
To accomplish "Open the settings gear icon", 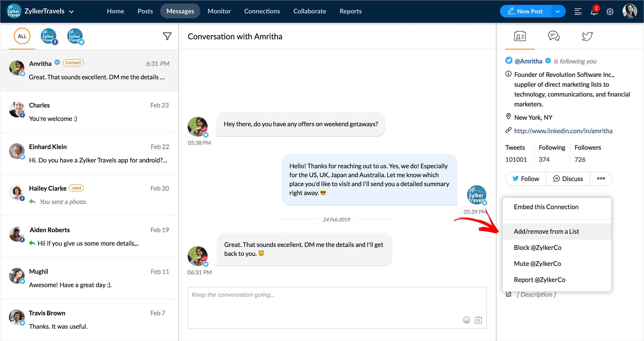I will click(x=610, y=11).
